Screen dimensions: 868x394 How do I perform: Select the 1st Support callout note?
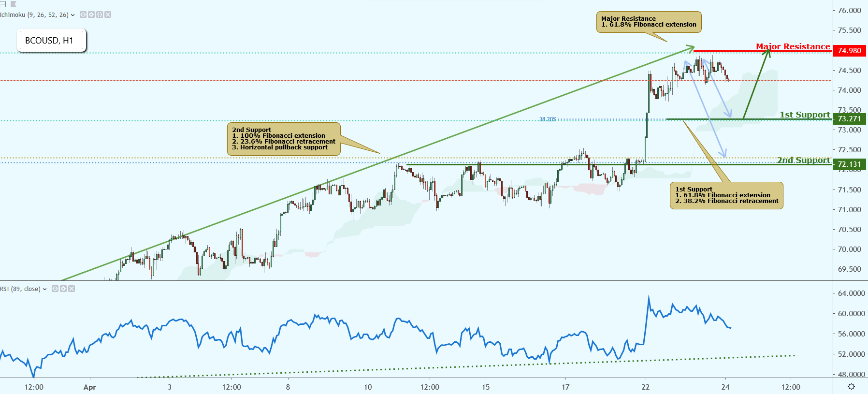726,195
